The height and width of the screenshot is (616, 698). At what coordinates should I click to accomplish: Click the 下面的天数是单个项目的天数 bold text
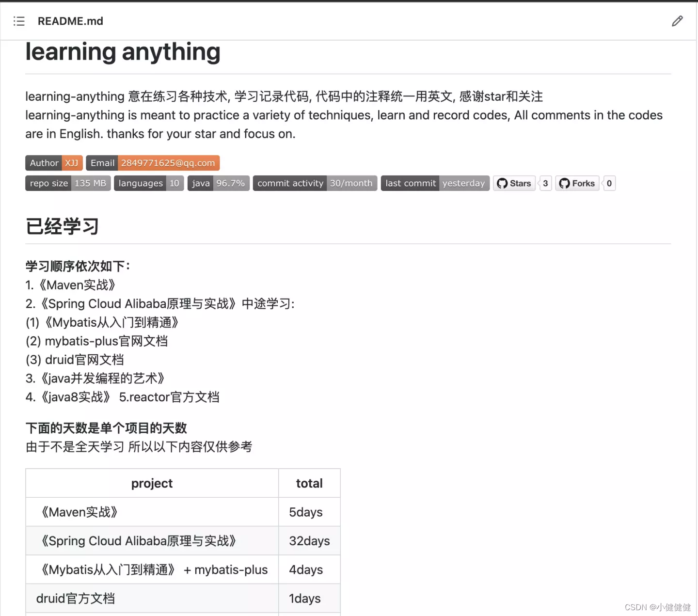click(106, 428)
